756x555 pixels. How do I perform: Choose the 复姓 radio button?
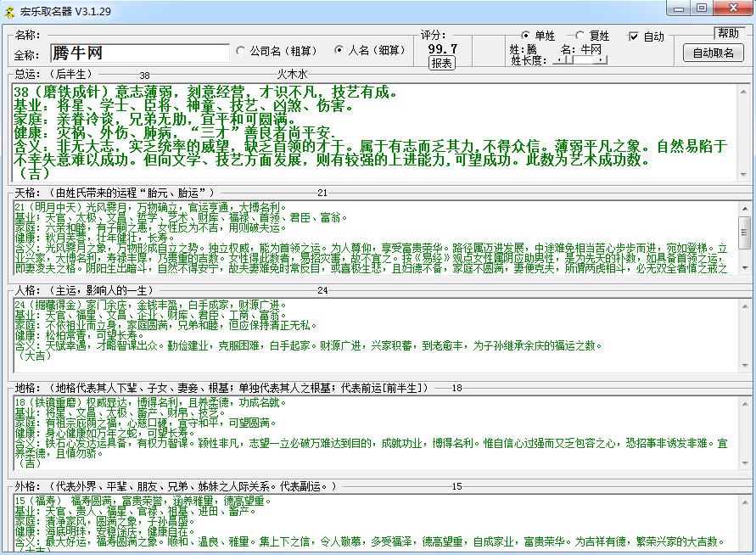point(580,36)
